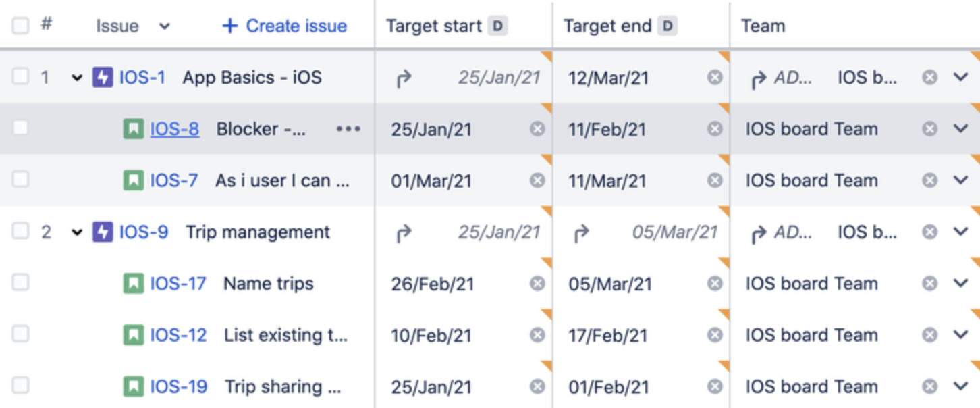Click rollup arrow in IOS-9 target end

coord(580,232)
